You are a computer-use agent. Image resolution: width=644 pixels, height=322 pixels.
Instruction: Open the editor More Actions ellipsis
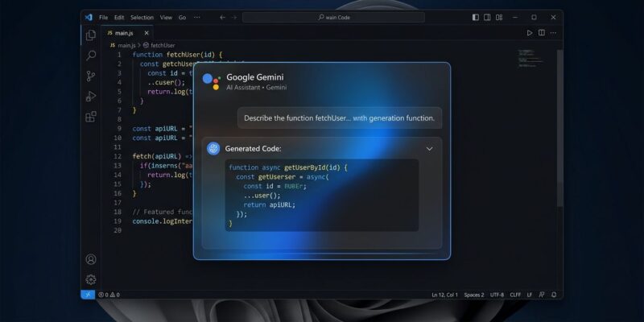coord(554,33)
